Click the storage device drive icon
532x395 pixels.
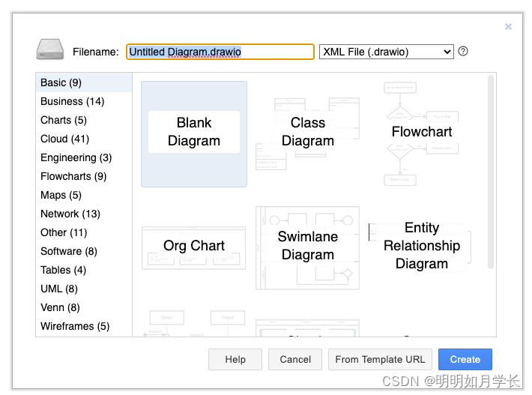coord(50,50)
